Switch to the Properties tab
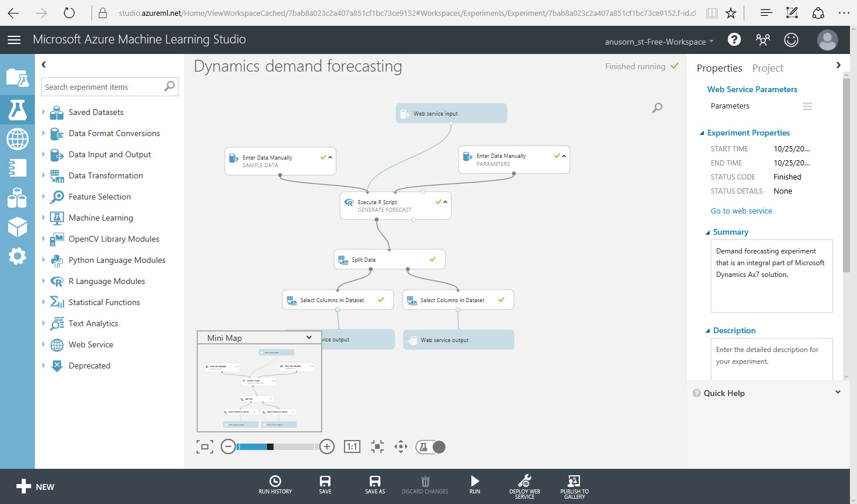This screenshot has height=504, width=857. [x=719, y=68]
